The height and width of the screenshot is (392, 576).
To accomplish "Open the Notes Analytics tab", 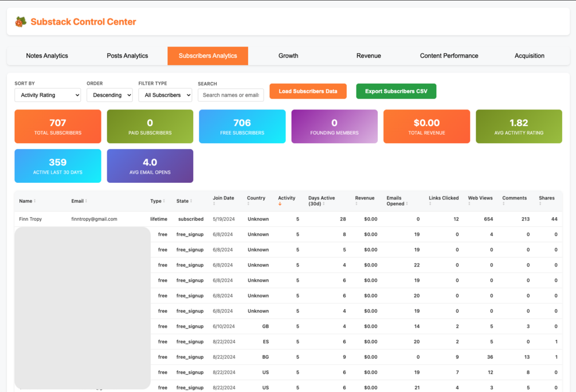I will (x=47, y=56).
